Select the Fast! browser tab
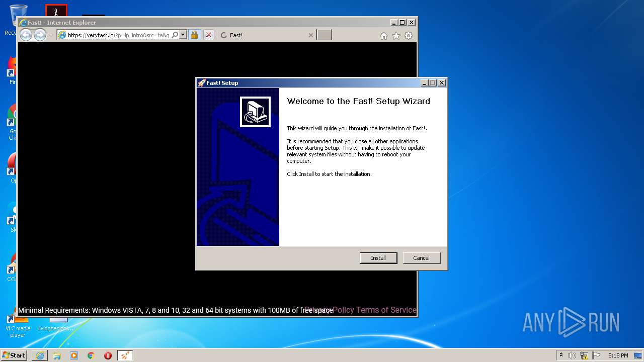Image resolution: width=644 pixels, height=362 pixels. pyautogui.click(x=267, y=35)
